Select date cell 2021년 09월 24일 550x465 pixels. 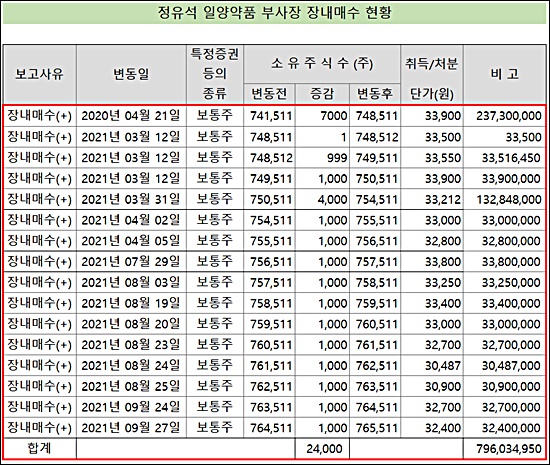click(131, 407)
